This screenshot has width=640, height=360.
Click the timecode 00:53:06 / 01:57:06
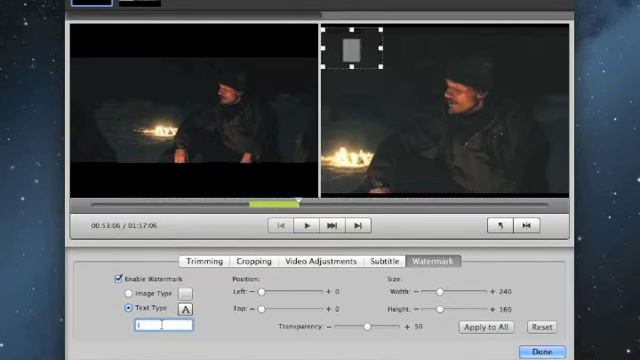[124, 225]
